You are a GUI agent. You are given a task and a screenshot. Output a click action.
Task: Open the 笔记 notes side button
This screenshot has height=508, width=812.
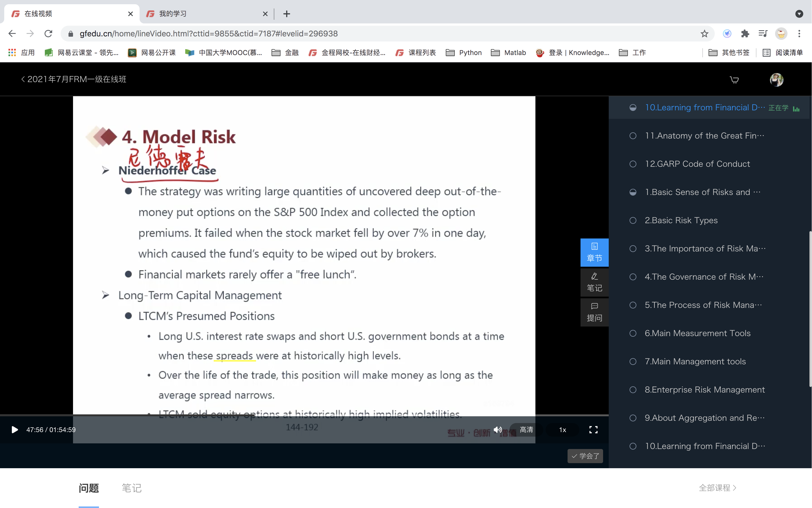pos(594,282)
